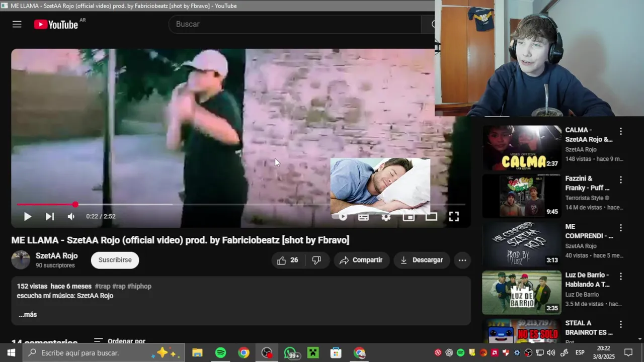Open the CALMA - SzetAA Rojo title
Screen dimensions: 644x362
coord(589,135)
